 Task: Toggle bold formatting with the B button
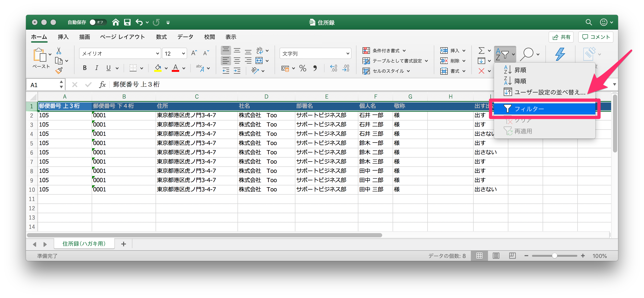point(84,68)
